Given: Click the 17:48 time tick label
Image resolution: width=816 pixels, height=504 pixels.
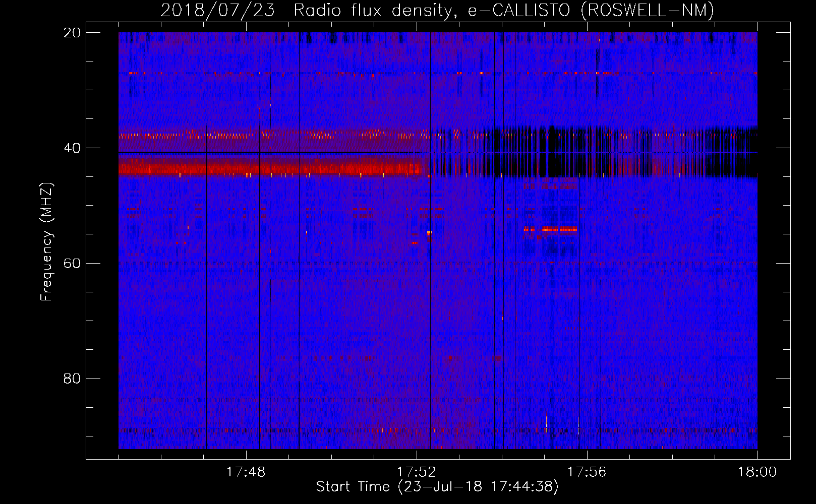Looking at the screenshot, I should (x=246, y=472).
